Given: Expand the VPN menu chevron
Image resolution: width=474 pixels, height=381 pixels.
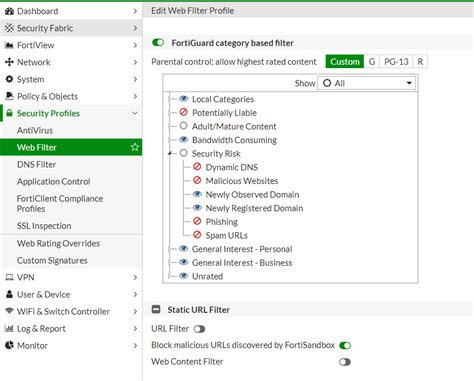Looking at the screenshot, I should [x=135, y=277].
